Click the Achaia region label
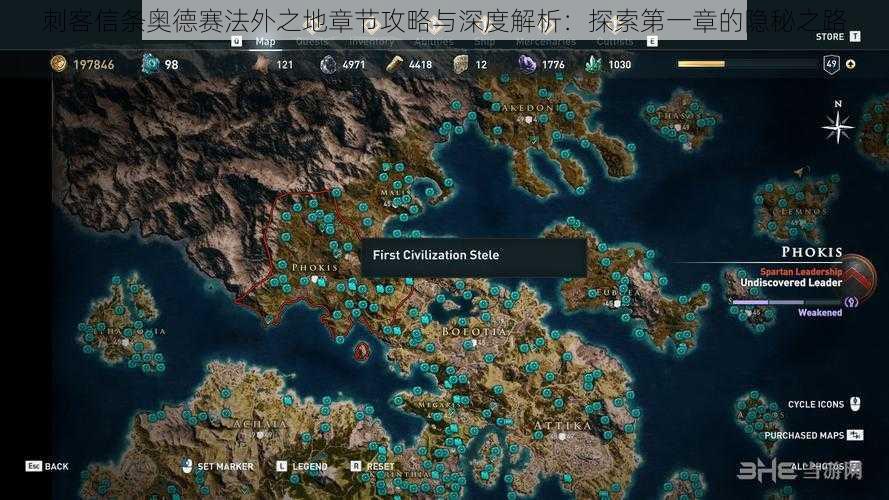The height and width of the screenshot is (500, 889). (x=260, y=424)
